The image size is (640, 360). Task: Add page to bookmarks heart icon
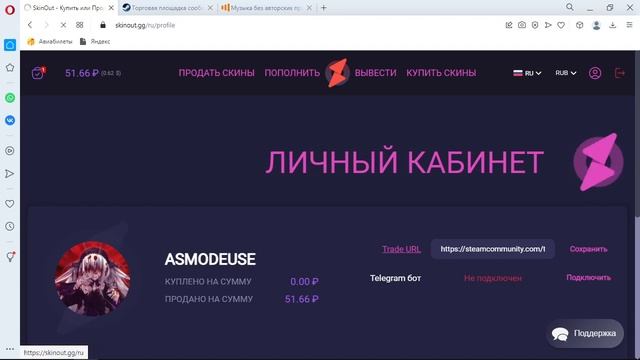tap(561, 25)
